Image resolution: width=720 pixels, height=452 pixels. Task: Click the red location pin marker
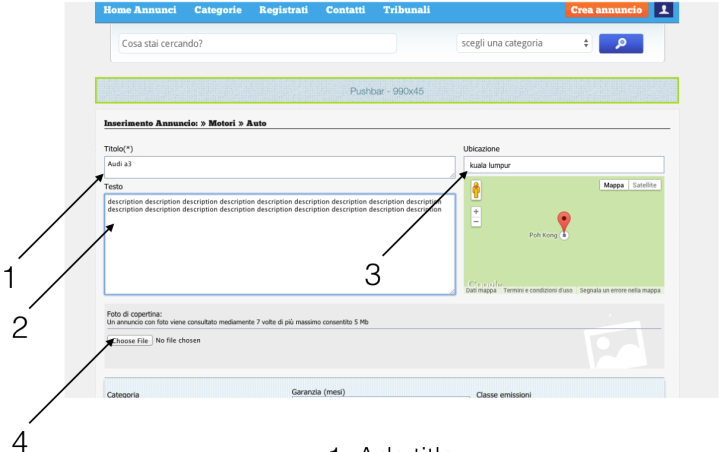point(563,222)
